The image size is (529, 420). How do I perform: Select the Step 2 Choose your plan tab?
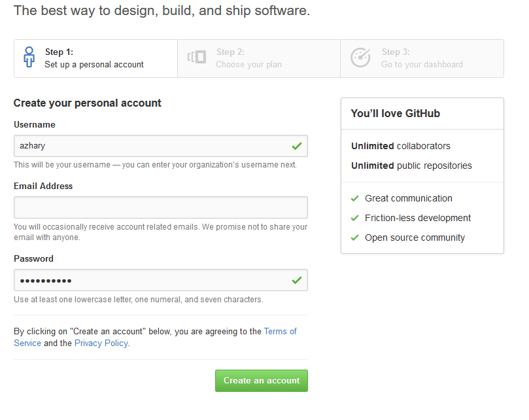pos(259,58)
